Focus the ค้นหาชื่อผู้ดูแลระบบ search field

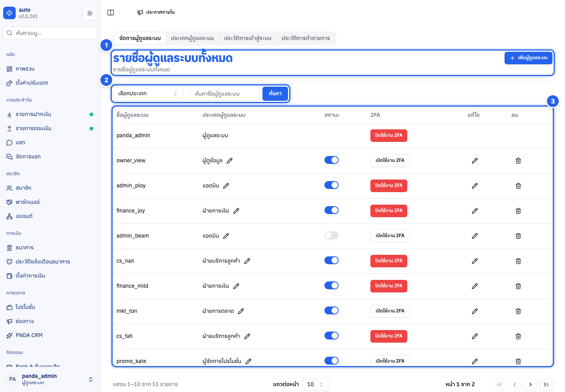(224, 94)
